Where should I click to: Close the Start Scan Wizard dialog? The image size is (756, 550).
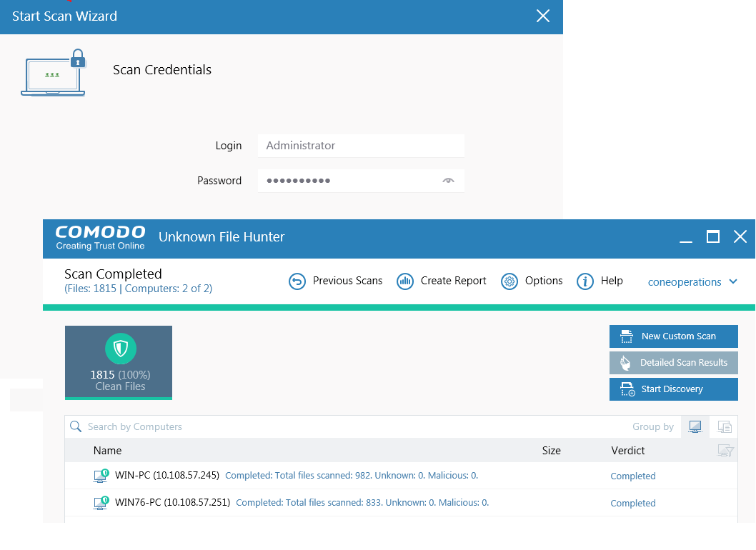tap(543, 16)
